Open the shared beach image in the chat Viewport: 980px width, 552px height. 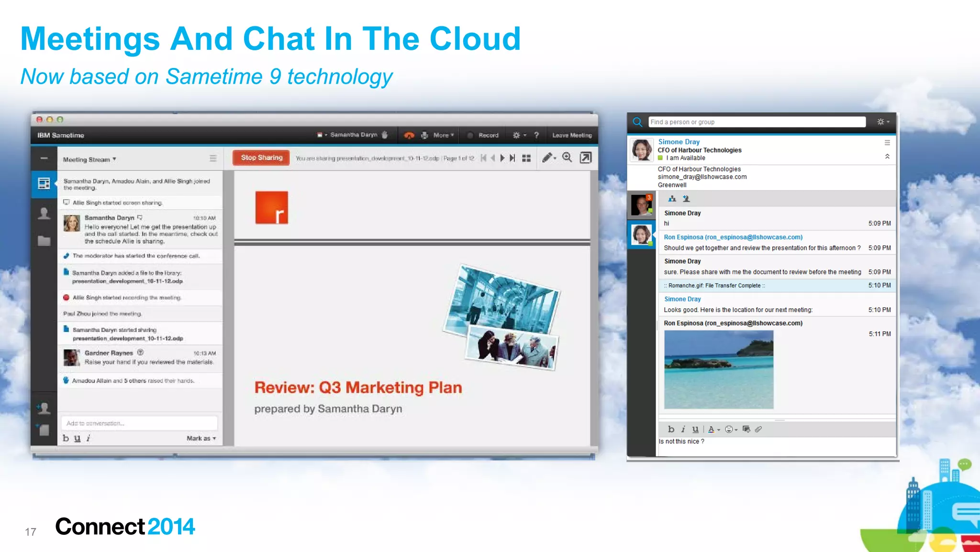click(719, 370)
